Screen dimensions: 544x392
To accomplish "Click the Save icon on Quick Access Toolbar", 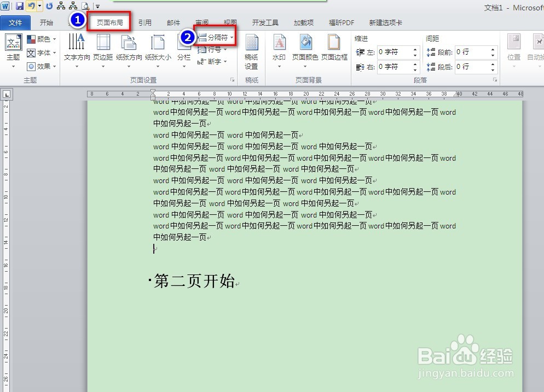I will pos(20,5).
